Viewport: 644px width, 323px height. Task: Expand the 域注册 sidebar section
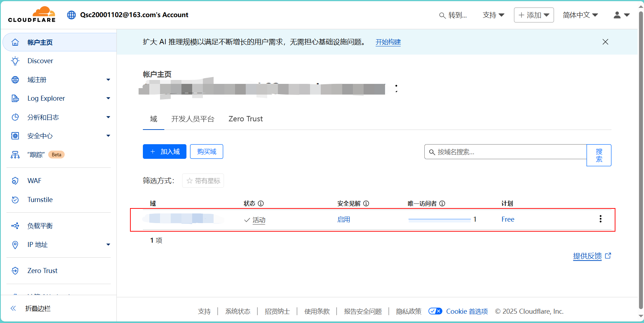coord(108,80)
